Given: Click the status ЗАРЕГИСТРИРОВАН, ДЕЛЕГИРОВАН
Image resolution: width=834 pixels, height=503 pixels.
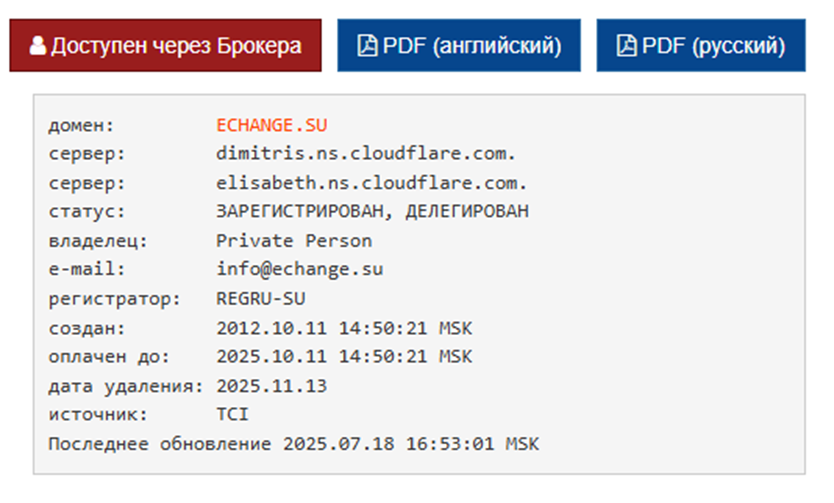Looking at the screenshot, I should (372, 212).
